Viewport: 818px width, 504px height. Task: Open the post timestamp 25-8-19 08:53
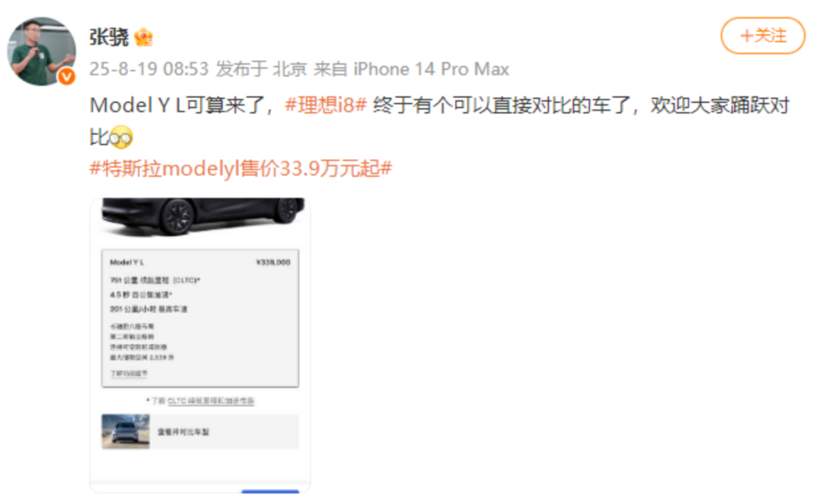pyautogui.click(x=148, y=69)
